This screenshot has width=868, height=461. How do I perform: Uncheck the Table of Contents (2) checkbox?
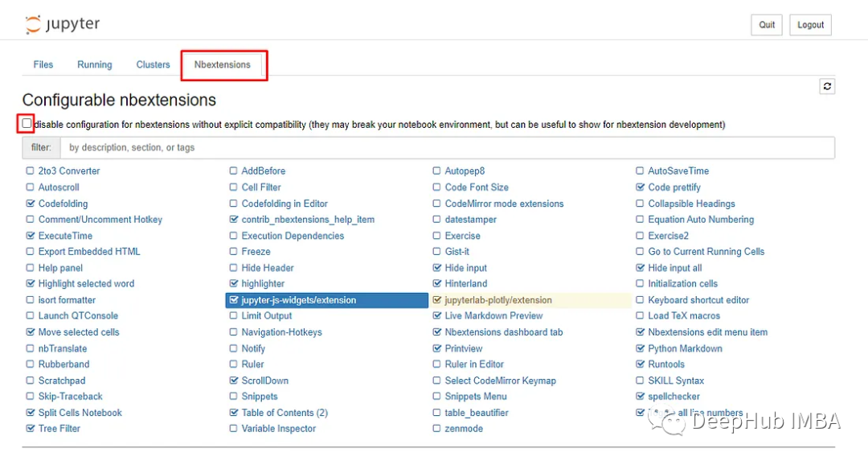point(233,412)
